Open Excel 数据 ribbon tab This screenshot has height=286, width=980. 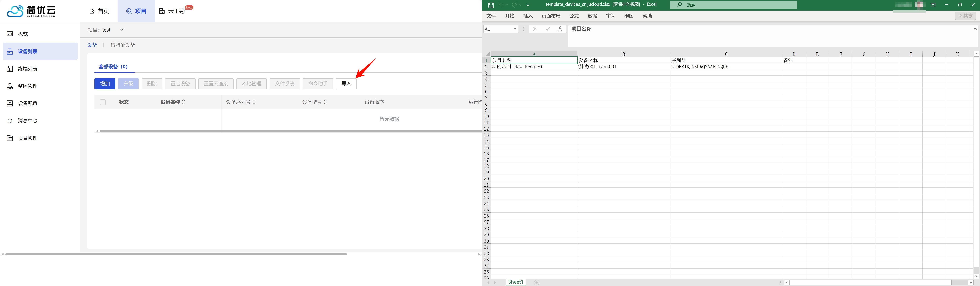(x=592, y=16)
